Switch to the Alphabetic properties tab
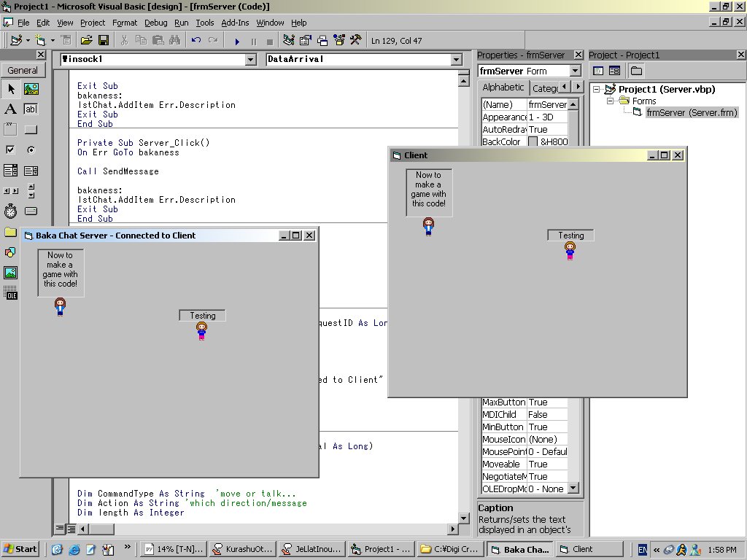 pos(503,87)
